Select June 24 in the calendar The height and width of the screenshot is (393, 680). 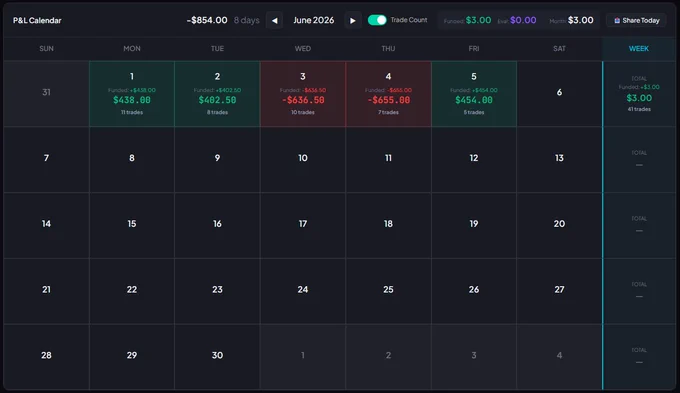click(x=303, y=291)
